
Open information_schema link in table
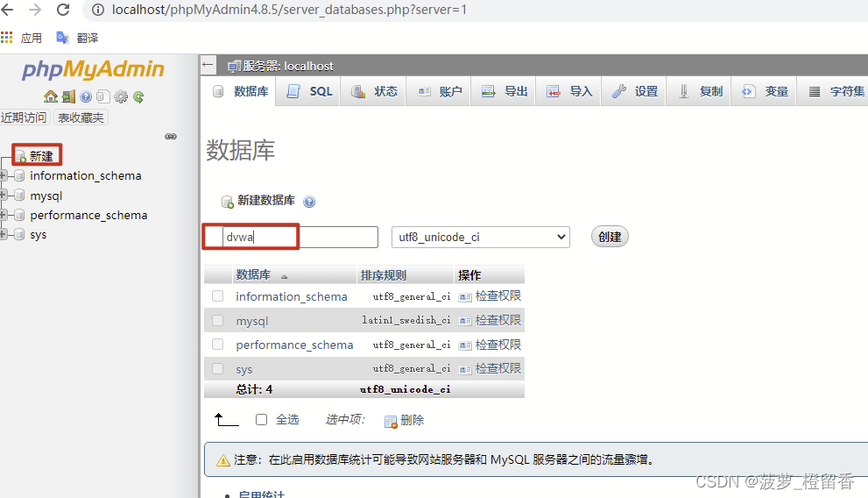[292, 296]
